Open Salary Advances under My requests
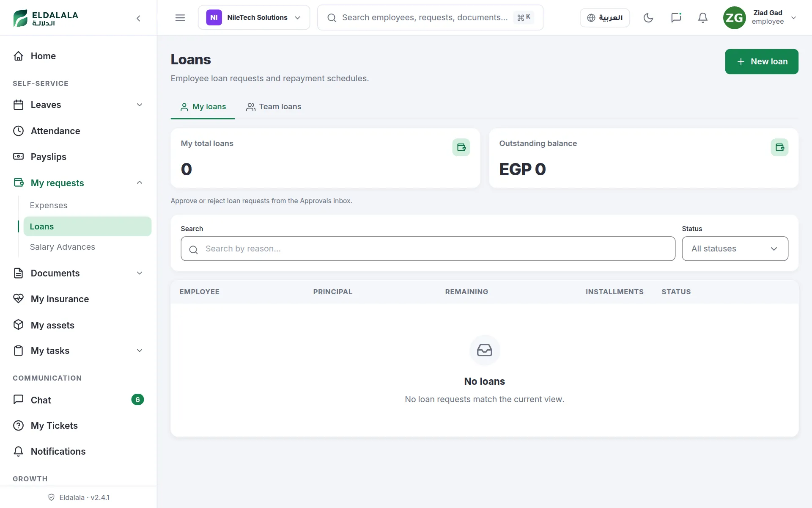Viewport: 812px width, 508px height. click(87, 247)
